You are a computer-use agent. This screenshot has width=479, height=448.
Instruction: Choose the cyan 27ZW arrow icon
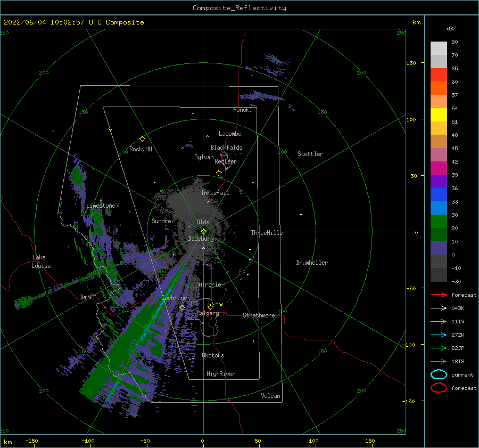(x=439, y=335)
